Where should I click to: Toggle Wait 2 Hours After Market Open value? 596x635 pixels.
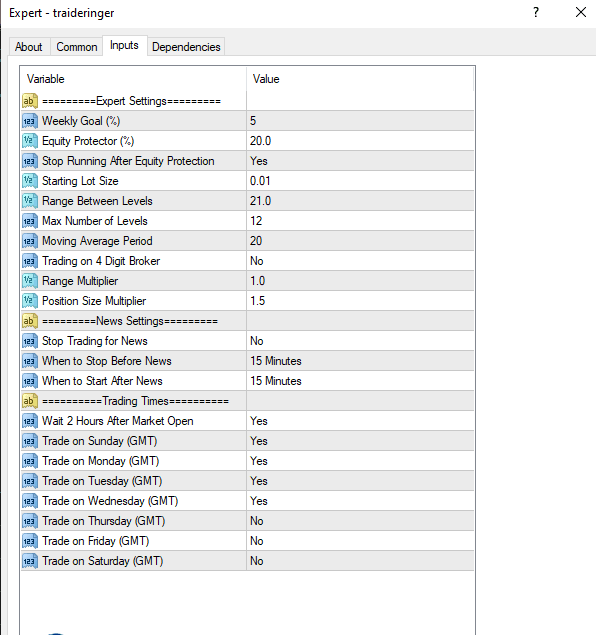pos(360,421)
